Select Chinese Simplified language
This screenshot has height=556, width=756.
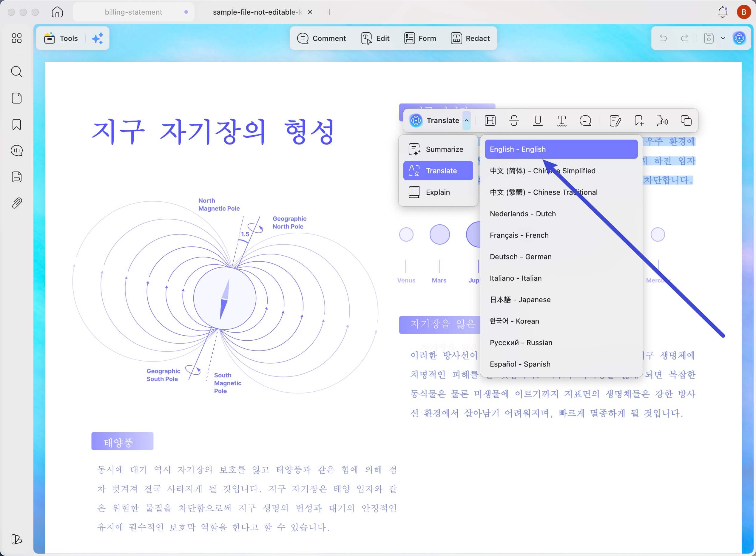561,171
